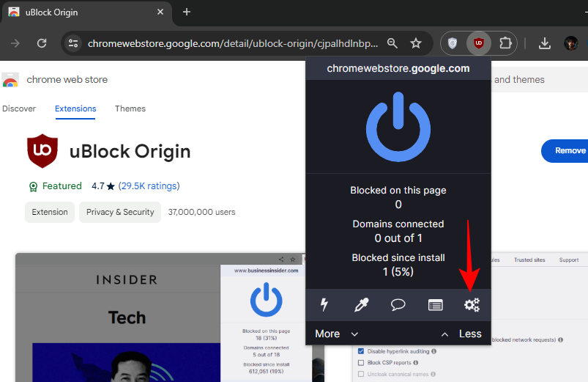
Task: Toggle Block CSP reports checkbox in screenshot
Action: pos(361,362)
